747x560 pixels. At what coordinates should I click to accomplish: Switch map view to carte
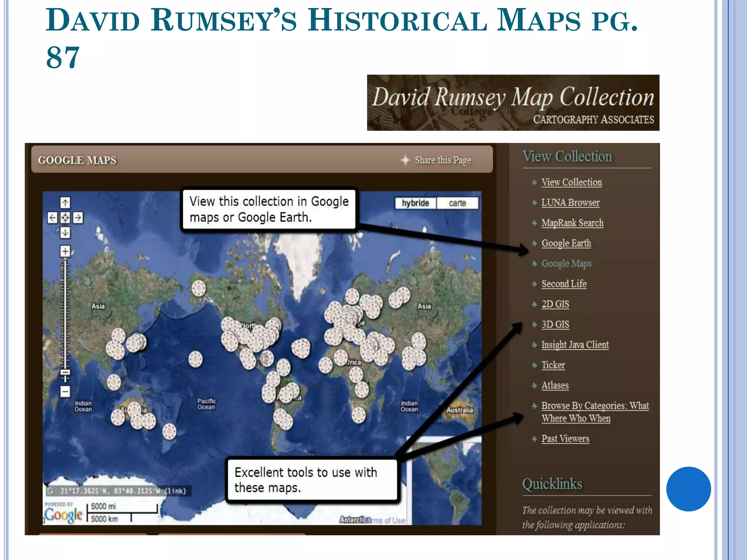457,203
